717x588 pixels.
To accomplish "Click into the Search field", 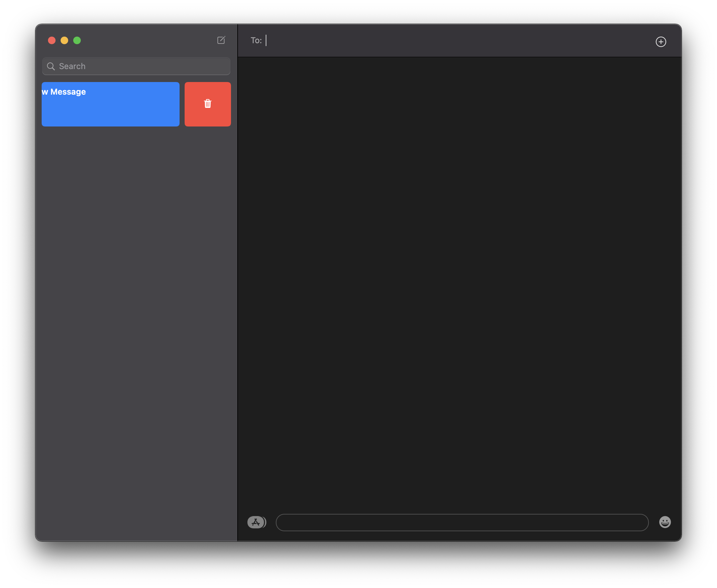I will pyautogui.click(x=142, y=66).
